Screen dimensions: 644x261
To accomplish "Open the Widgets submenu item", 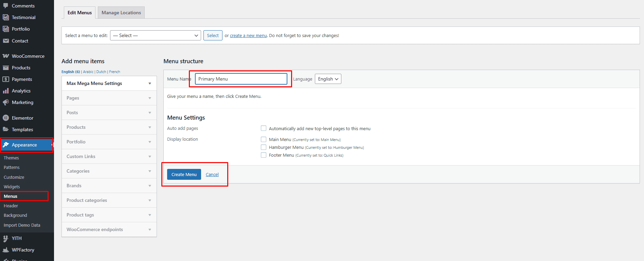I will 12,187.
